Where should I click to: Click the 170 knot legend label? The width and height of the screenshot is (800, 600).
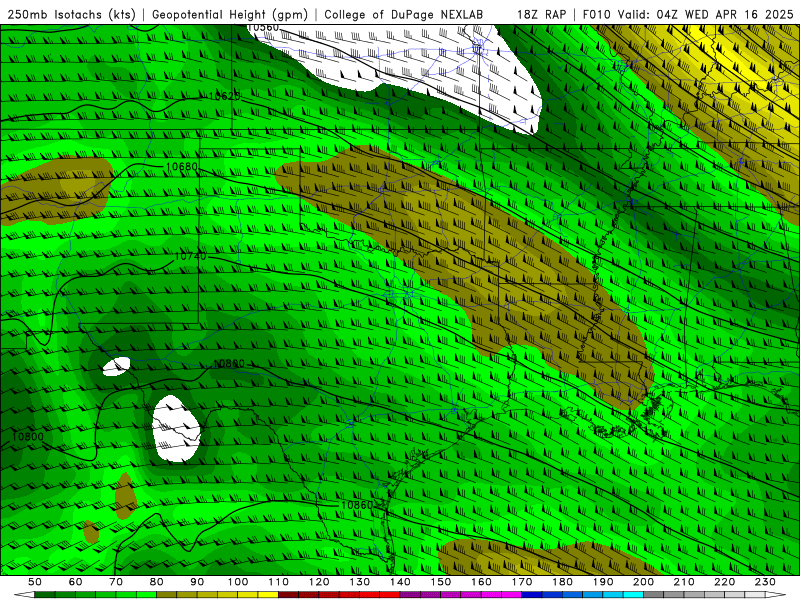pos(522,582)
